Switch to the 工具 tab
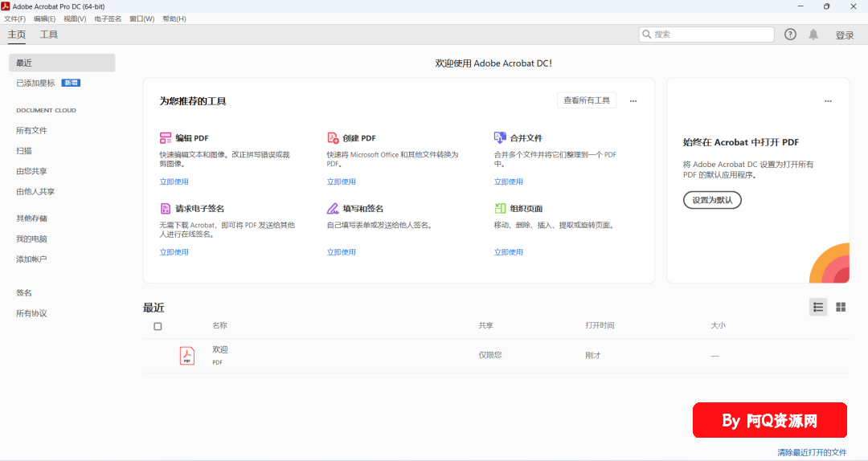The height and width of the screenshot is (461, 868). tap(49, 35)
